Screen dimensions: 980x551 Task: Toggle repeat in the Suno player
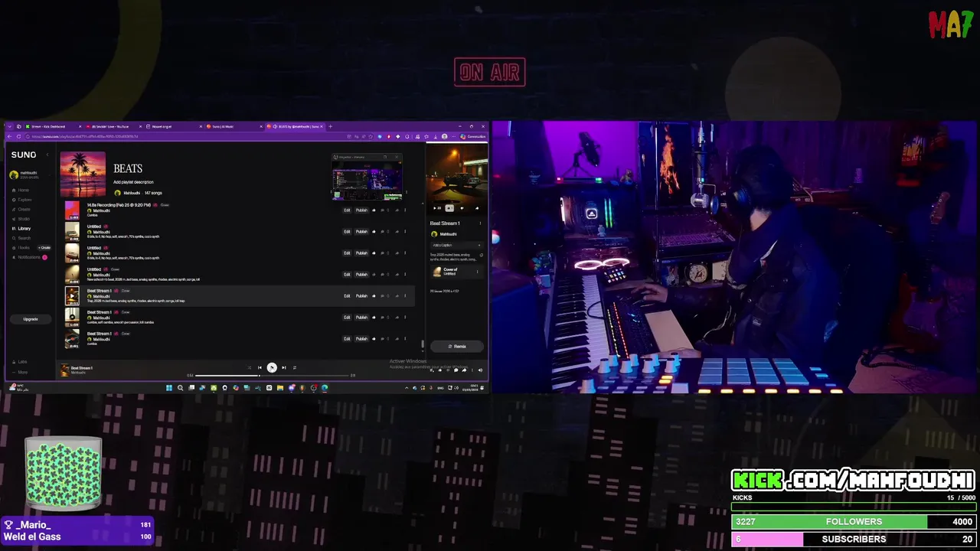(295, 367)
